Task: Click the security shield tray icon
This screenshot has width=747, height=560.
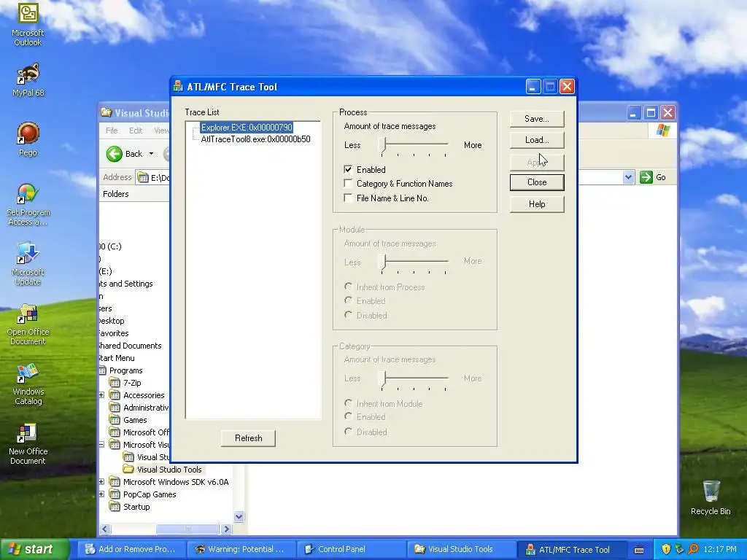Action: click(666, 549)
